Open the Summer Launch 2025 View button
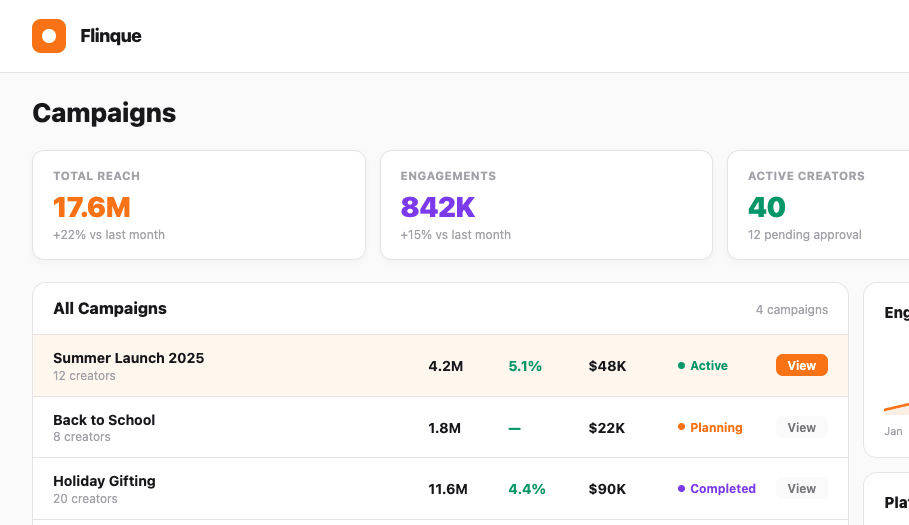Viewport: 909px width, 525px height. [x=801, y=366]
